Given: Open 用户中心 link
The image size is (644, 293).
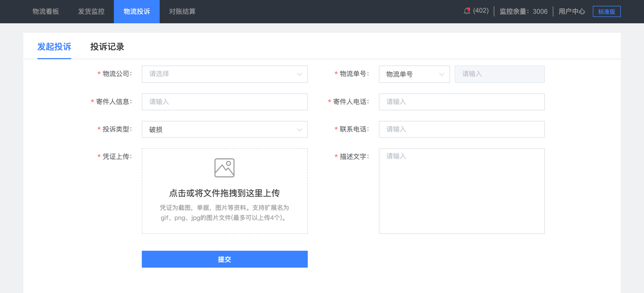Looking at the screenshot, I should pyautogui.click(x=572, y=12).
